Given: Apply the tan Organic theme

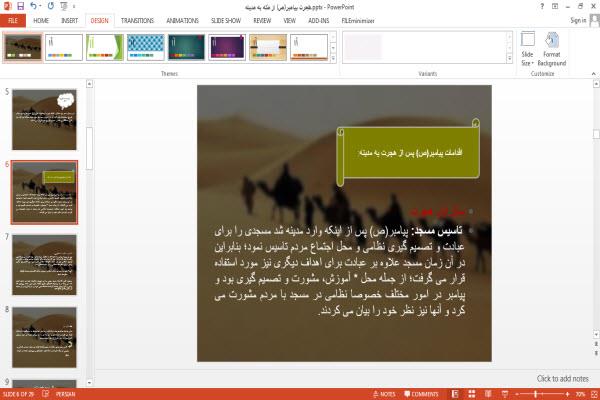Looking at the screenshot, I should click(268, 47).
